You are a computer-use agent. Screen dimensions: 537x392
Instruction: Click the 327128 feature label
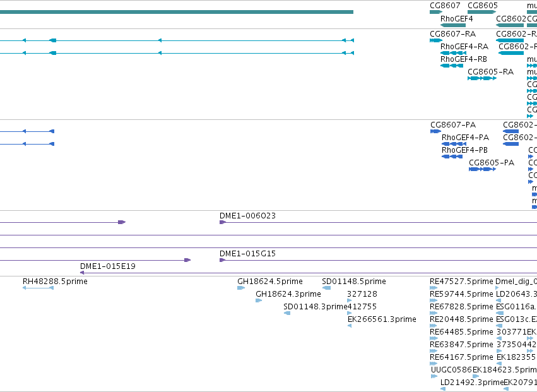tap(362, 294)
